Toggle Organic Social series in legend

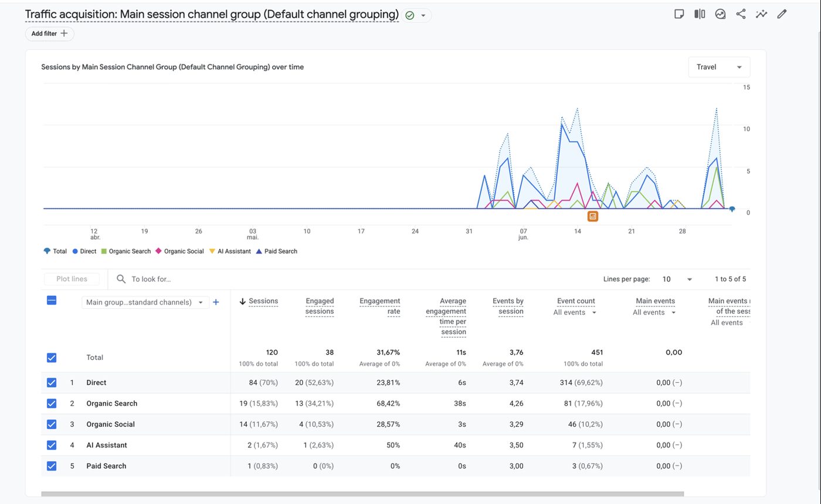coord(179,251)
